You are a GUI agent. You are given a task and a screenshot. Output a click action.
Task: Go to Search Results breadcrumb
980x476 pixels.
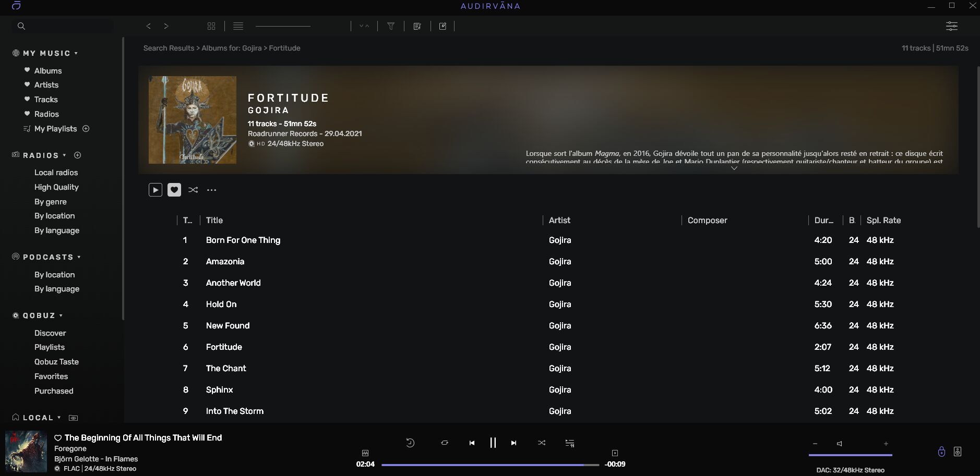(169, 48)
